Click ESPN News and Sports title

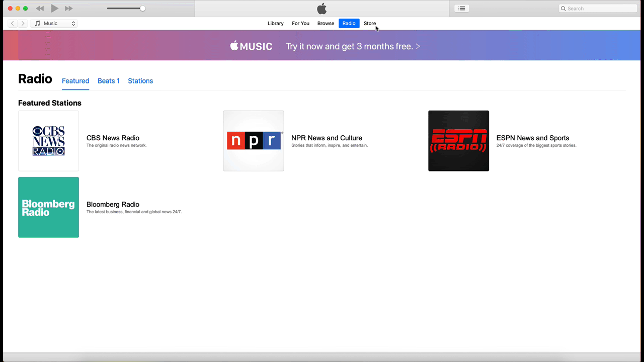pos(533,138)
